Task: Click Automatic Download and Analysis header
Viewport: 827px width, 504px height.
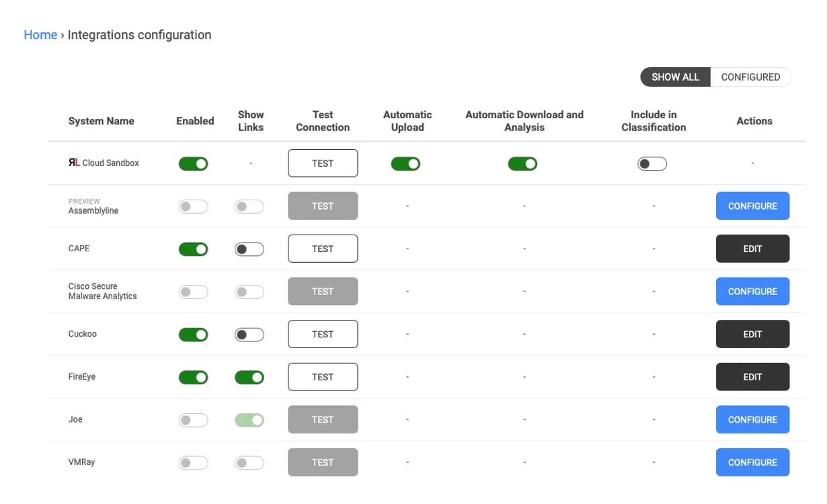Action: point(524,121)
